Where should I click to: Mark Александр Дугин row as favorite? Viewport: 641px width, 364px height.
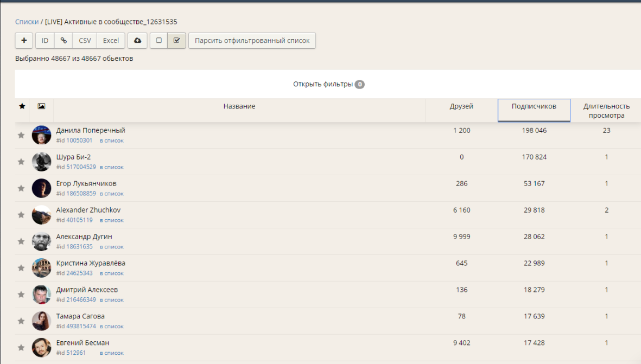(x=21, y=241)
